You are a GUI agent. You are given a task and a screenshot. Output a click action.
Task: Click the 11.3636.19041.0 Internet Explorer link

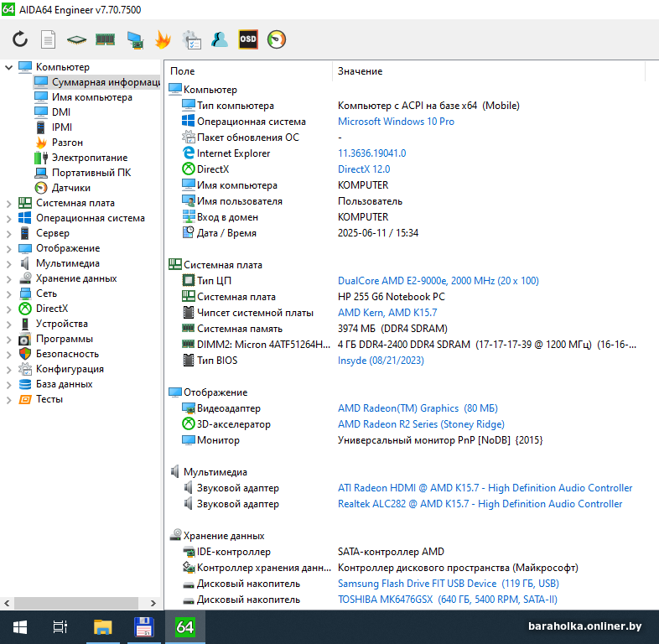point(372,153)
